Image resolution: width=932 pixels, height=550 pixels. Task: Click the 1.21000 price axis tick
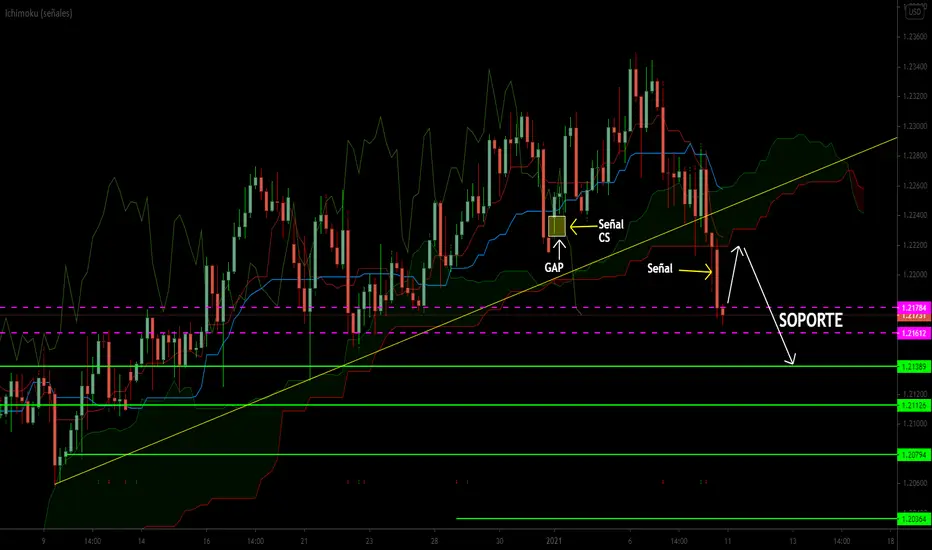[x=915, y=423]
